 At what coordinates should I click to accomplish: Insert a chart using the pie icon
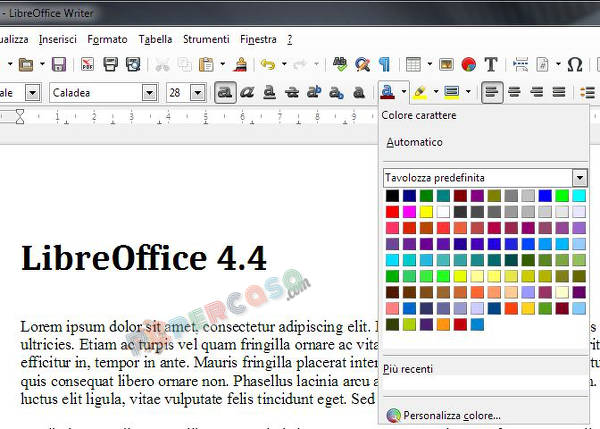tap(468, 64)
